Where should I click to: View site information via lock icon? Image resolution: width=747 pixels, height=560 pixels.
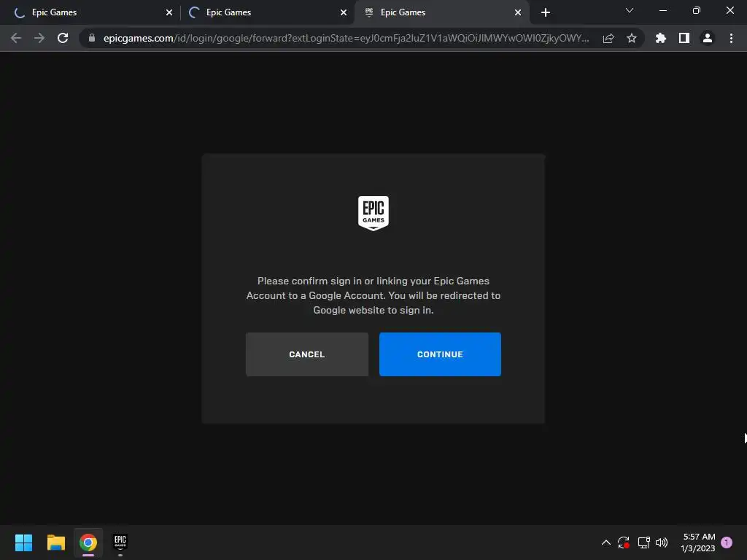92,38
